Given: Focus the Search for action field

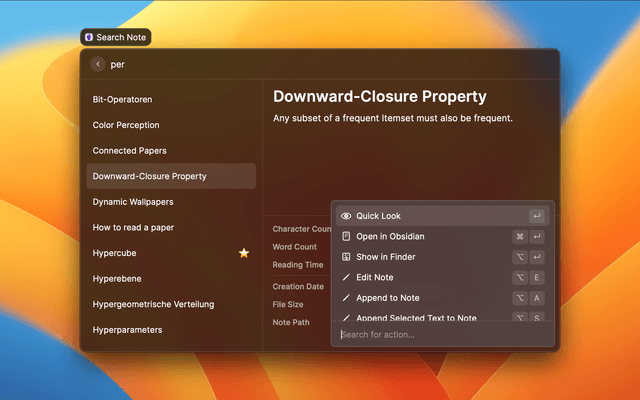Looking at the screenshot, I should (440, 334).
